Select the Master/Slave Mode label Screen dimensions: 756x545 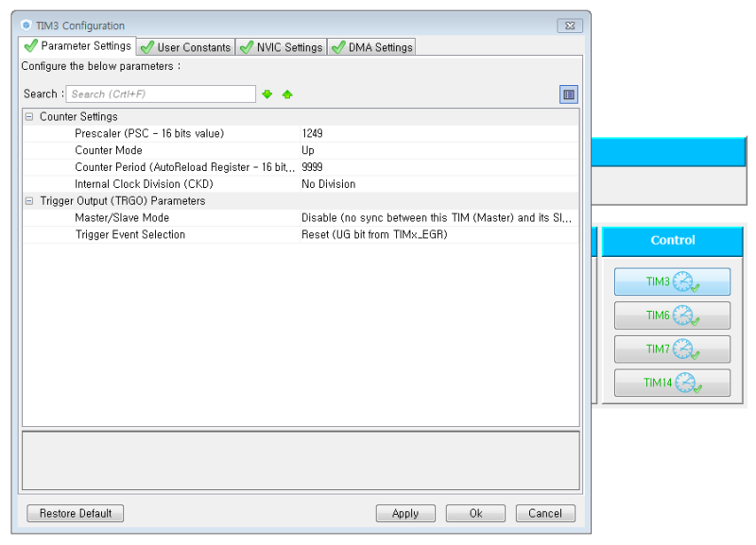tap(122, 218)
